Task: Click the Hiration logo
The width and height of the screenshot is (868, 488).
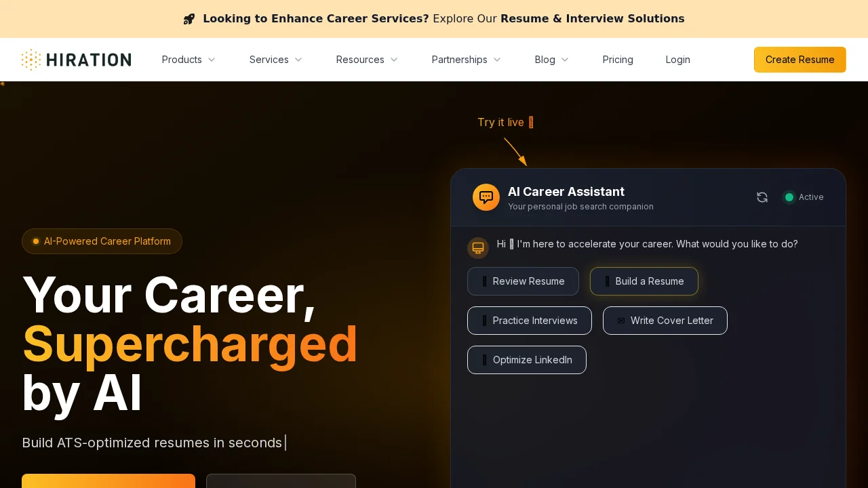Action: (x=76, y=60)
